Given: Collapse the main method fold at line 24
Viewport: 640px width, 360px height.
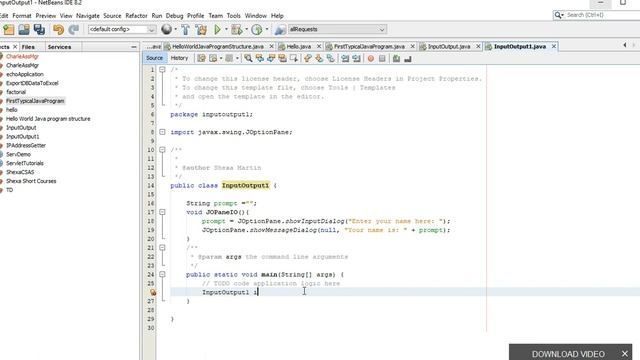Looking at the screenshot, I should tap(162, 274).
